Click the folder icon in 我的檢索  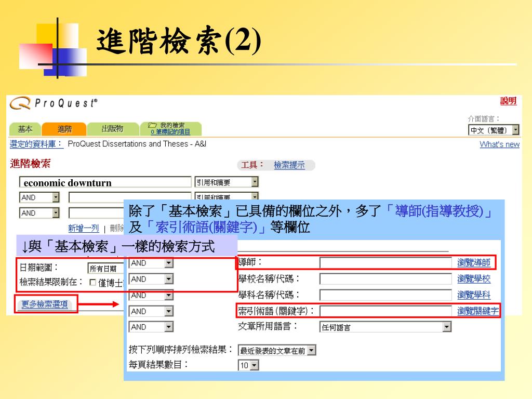[152, 125]
